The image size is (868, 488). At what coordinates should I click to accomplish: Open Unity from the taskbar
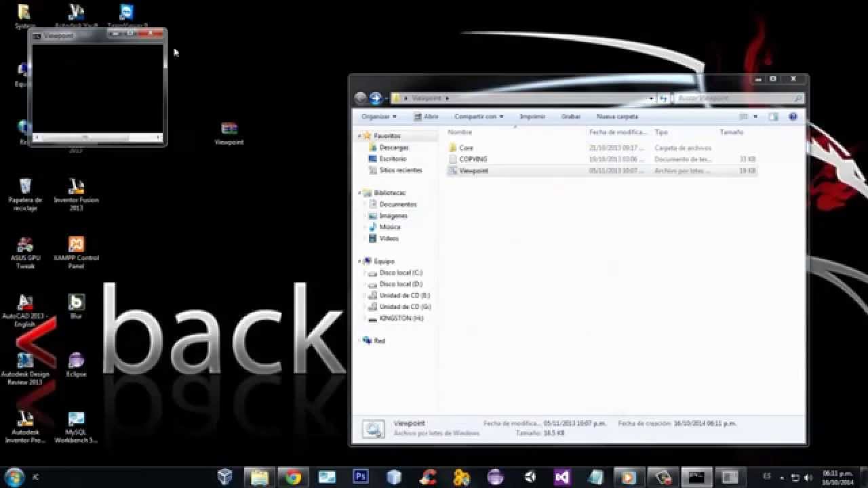tap(529, 477)
